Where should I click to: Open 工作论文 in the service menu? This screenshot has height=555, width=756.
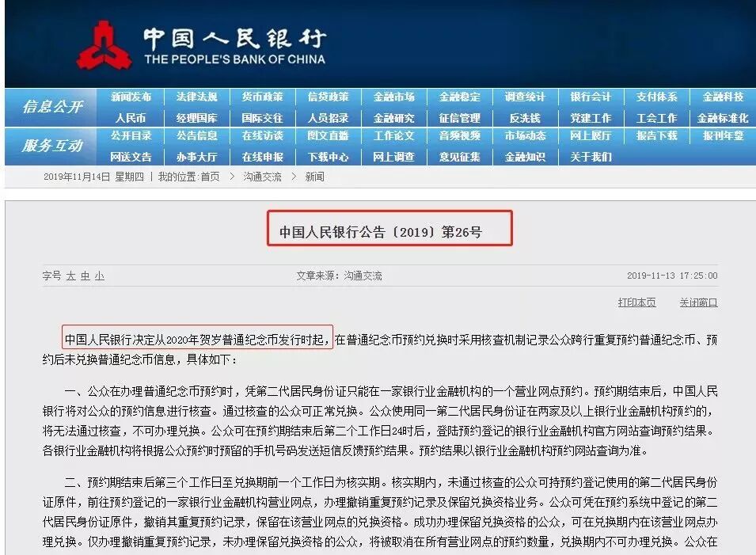[x=394, y=136]
